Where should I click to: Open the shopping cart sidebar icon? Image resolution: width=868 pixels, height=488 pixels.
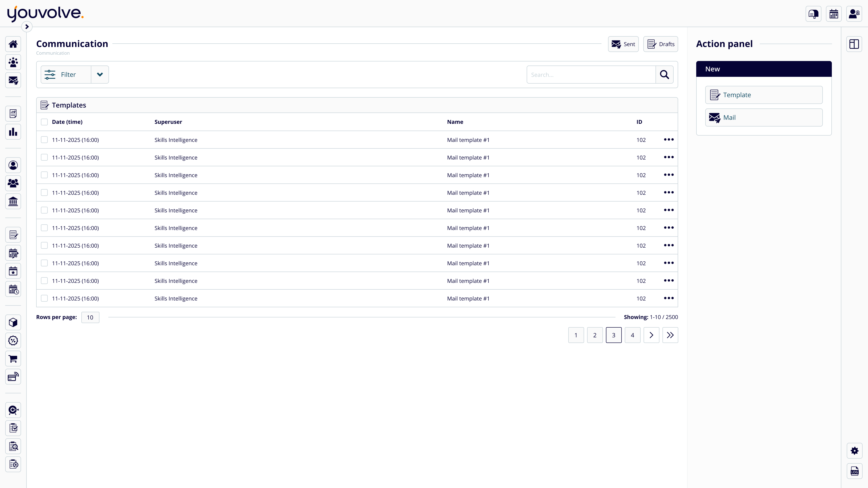[13, 359]
